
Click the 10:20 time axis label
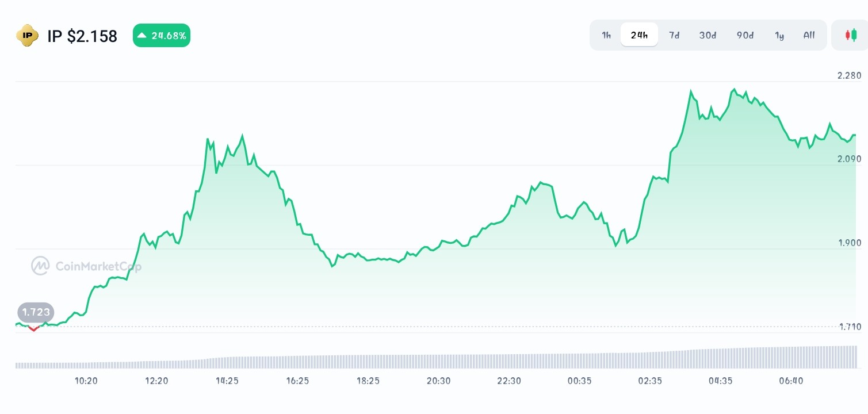[x=86, y=381]
